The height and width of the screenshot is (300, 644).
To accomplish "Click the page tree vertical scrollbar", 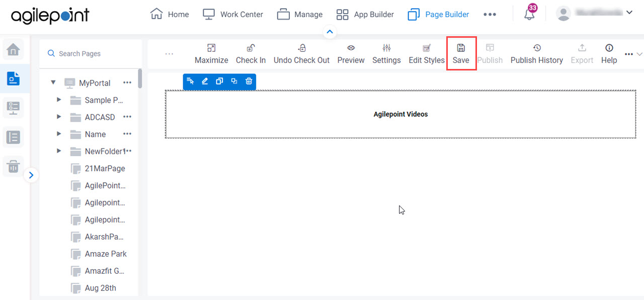I will 140,79.
